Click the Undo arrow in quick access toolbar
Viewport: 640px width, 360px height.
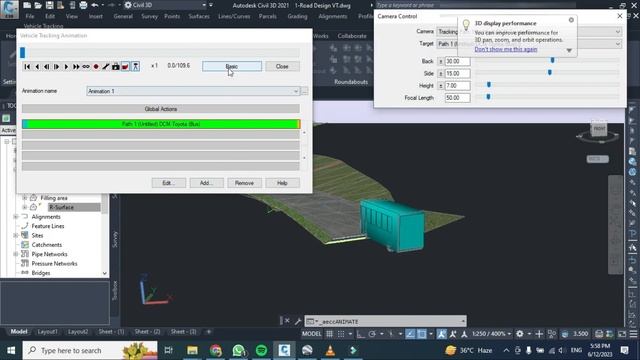coord(95,5)
